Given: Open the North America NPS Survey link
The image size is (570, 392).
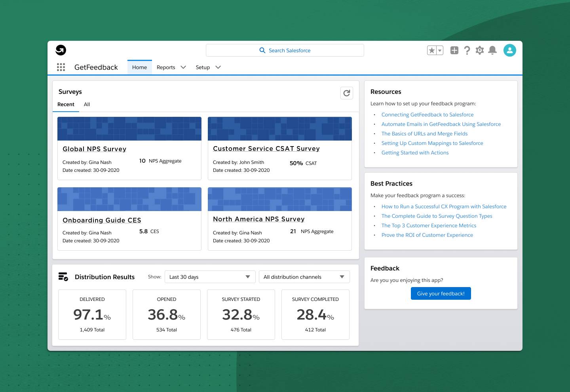Looking at the screenshot, I should (x=259, y=219).
